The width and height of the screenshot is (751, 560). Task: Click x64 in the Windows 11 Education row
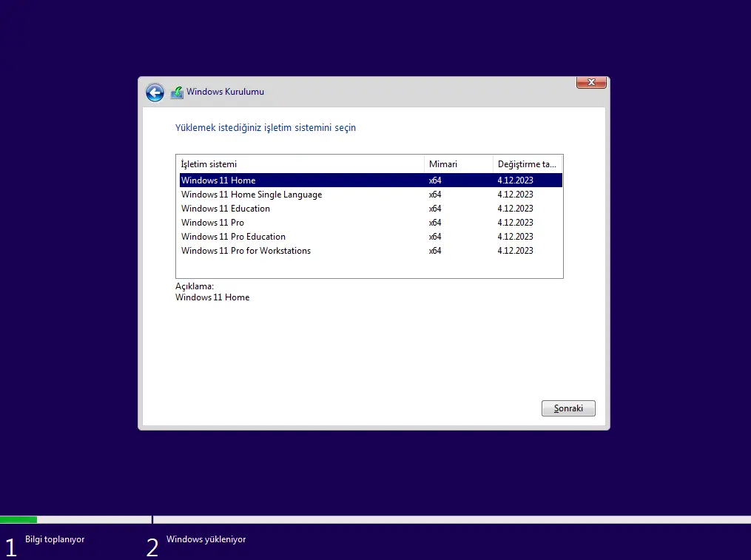(435, 209)
